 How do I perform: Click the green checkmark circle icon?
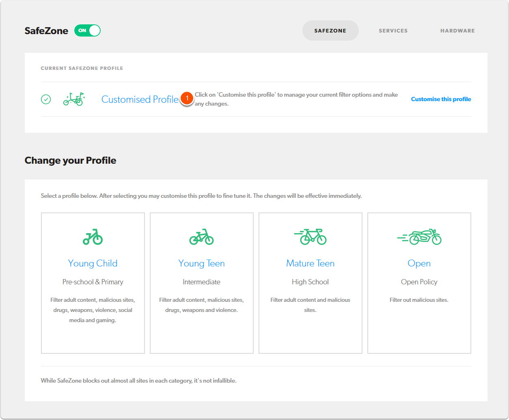(x=46, y=99)
